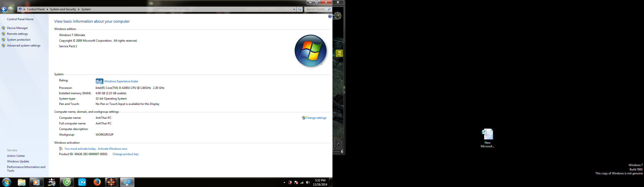This screenshot has width=644, height=187.
Task: Open the recent pages dropdown beside Forward
Action: pyautogui.click(x=15, y=9)
